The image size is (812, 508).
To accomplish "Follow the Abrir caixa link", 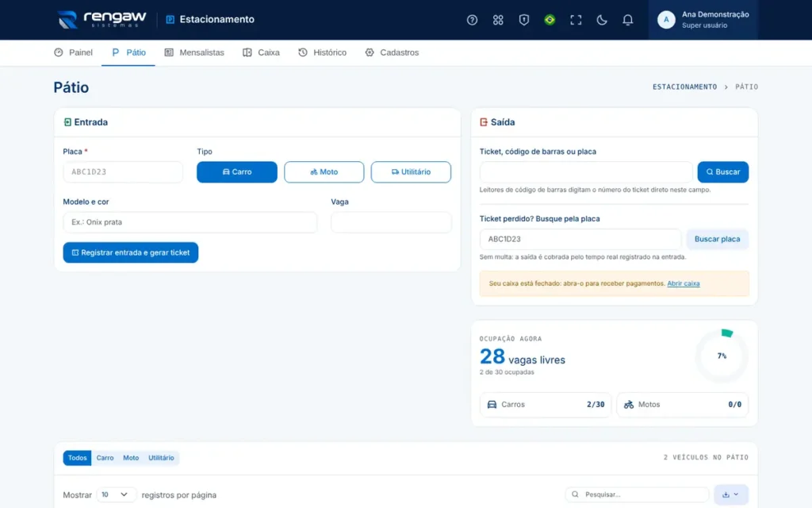I will pyautogui.click(x=683, y=283).
